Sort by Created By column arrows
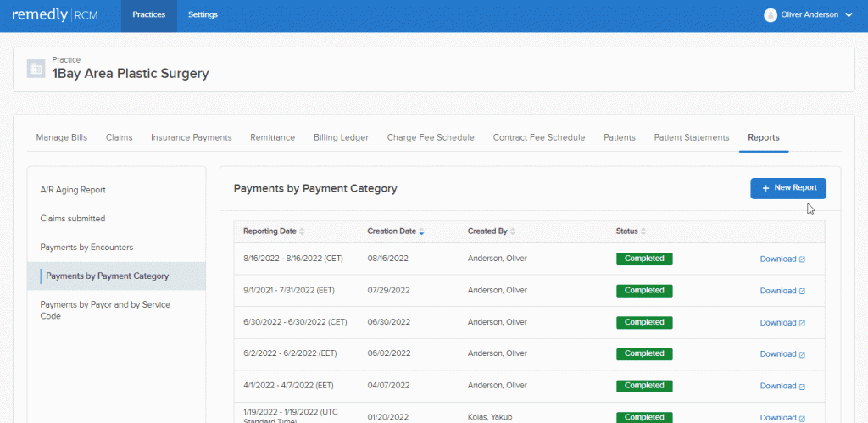Screen dimensions: 868x423 [x=513, y=231]
